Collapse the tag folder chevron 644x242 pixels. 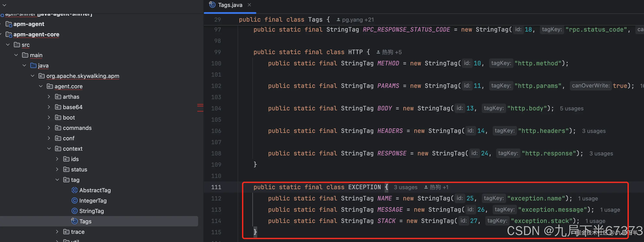point(57,180)
